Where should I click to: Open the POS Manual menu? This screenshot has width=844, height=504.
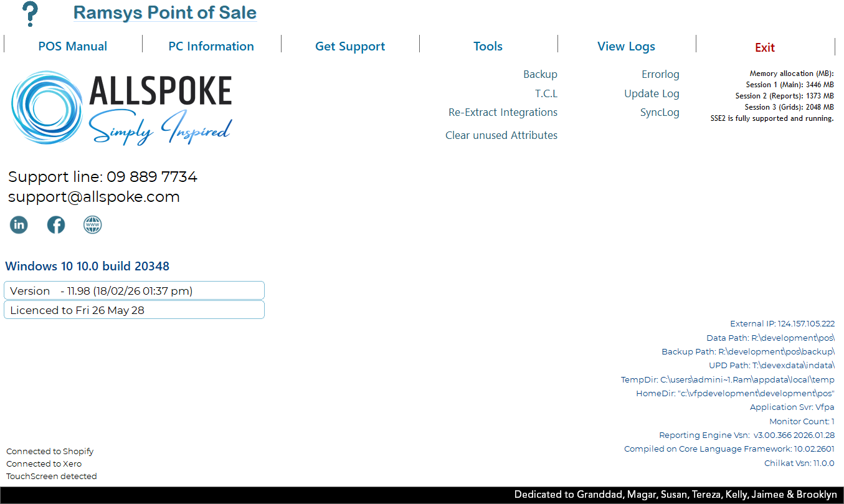pos(73,46)
